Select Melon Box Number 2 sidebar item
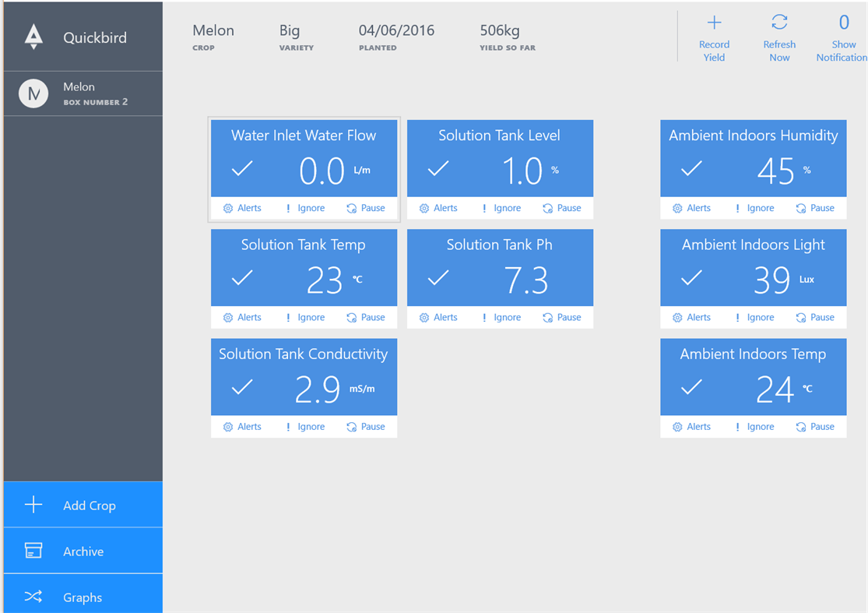This screenshot has height=613, width=868. [x=83, y=93]
